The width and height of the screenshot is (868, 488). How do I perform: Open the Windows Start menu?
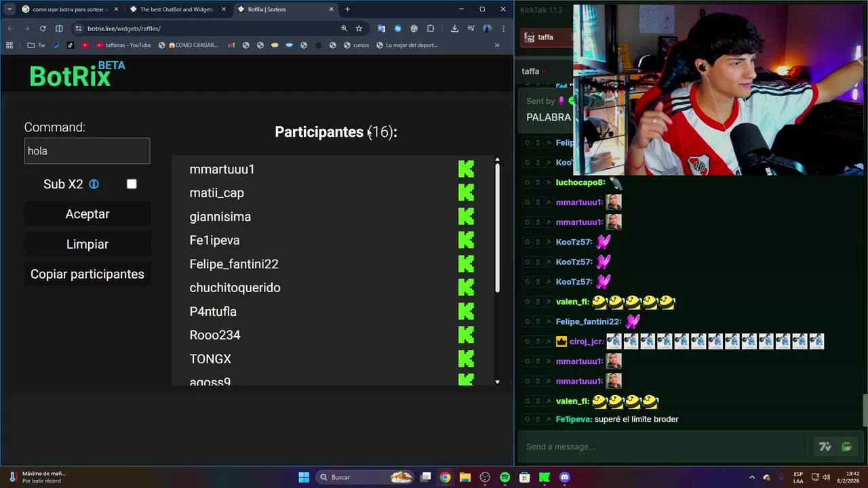point(304,477)
